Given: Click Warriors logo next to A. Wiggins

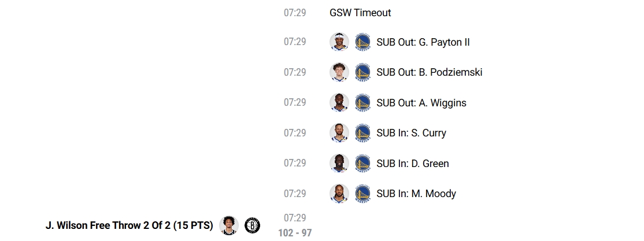Looking at the screenshot, I should pyautogui.click(x=362, y=103).
